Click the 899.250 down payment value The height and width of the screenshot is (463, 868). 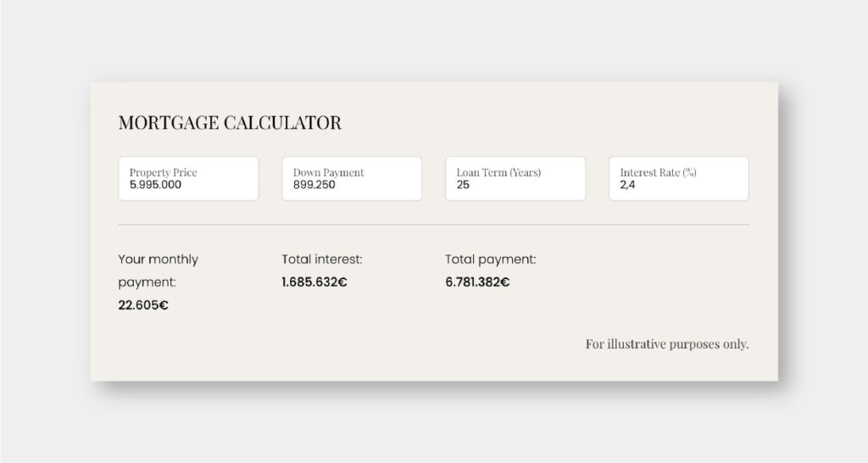coord(314,185)
